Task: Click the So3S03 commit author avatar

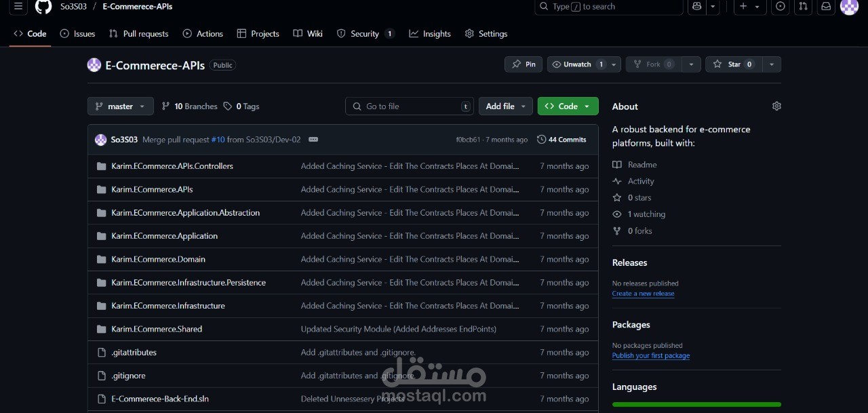Action: coord(100,140)
